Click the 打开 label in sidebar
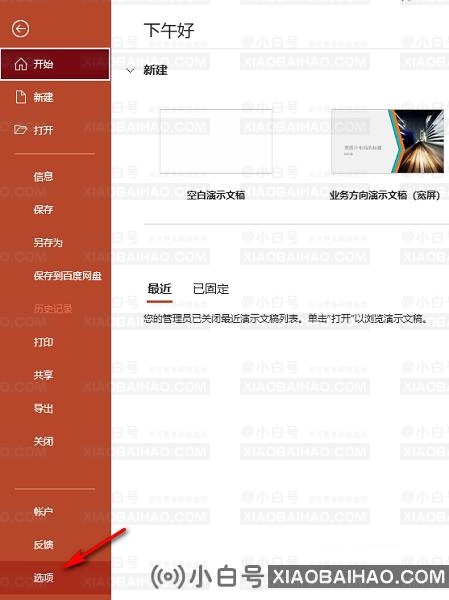 pyautogui.click(x=43, y=130)
